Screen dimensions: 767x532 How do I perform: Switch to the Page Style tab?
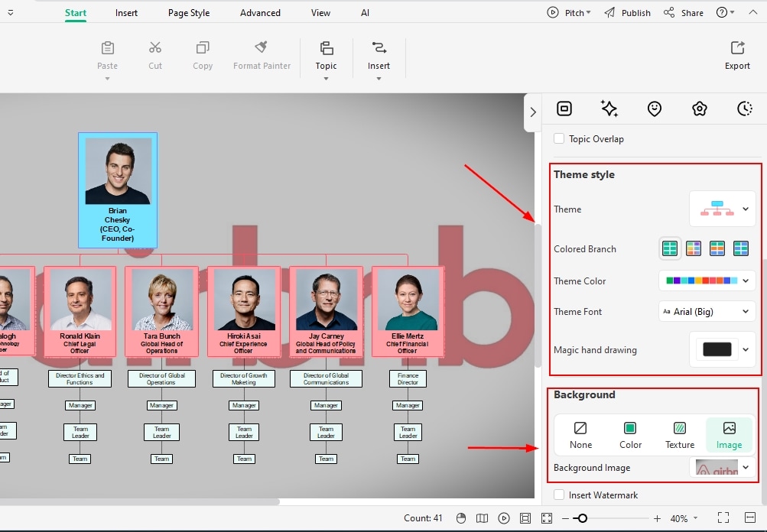coord(189,13)
